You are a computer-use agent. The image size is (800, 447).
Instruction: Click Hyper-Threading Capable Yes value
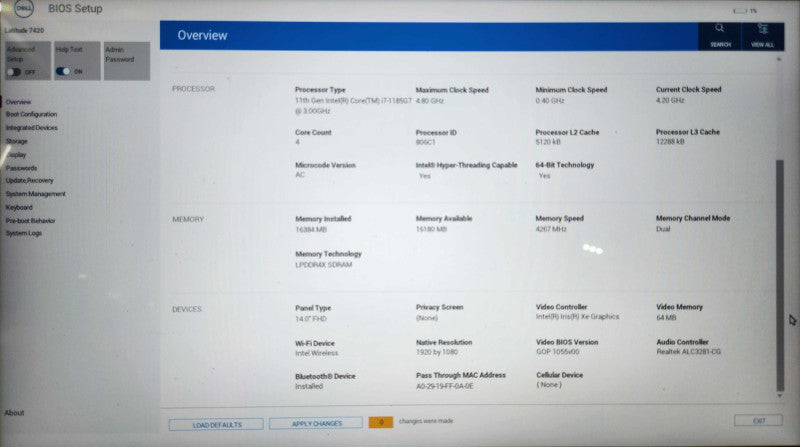click(x=424, y=176)
